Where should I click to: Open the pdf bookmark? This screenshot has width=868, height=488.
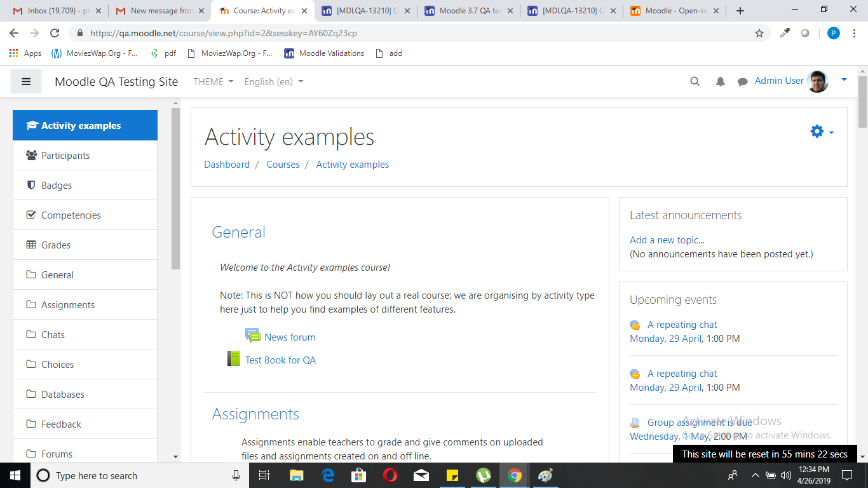coord(163,53)
